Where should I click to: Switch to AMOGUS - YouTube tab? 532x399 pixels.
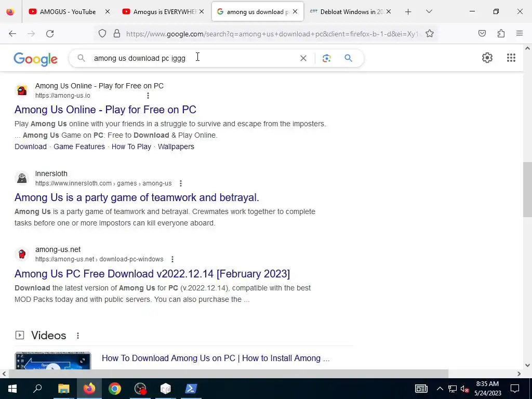(68, 11)
